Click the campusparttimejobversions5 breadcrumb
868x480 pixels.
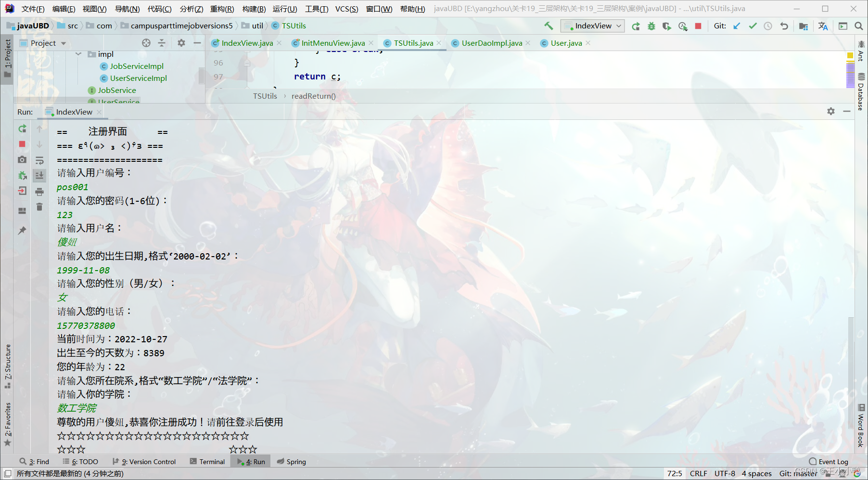pyautogui.click(x=181, y=26)
